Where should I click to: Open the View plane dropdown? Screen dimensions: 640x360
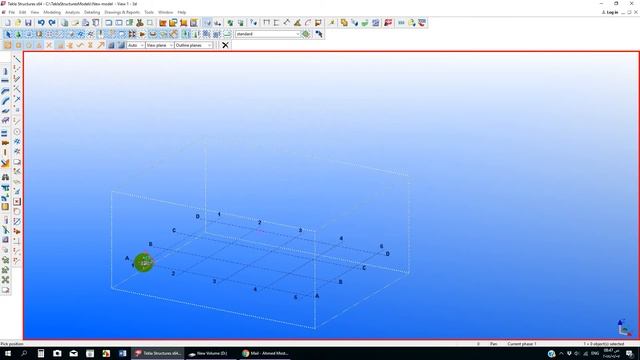[x=160, y=45]
